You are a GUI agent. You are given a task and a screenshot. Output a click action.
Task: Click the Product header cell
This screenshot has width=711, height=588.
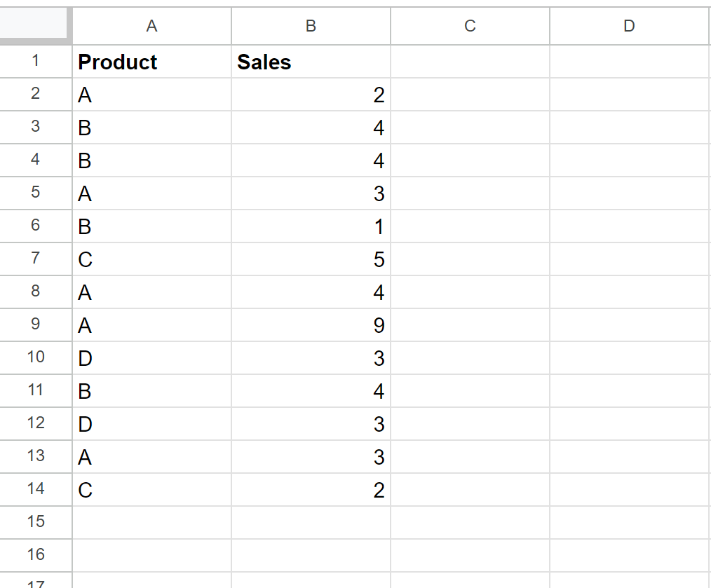click(x=152, y=62)
